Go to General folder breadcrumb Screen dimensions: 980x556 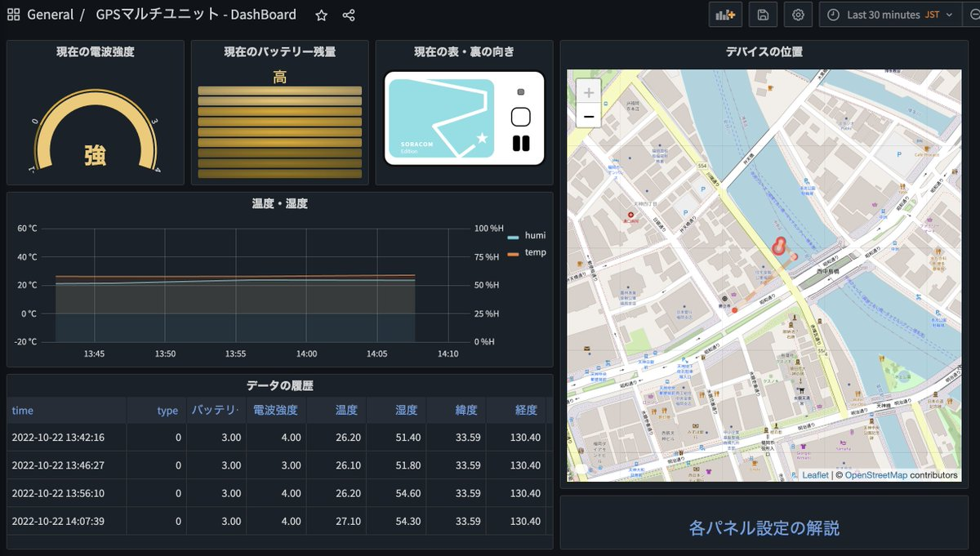(50, 15)
